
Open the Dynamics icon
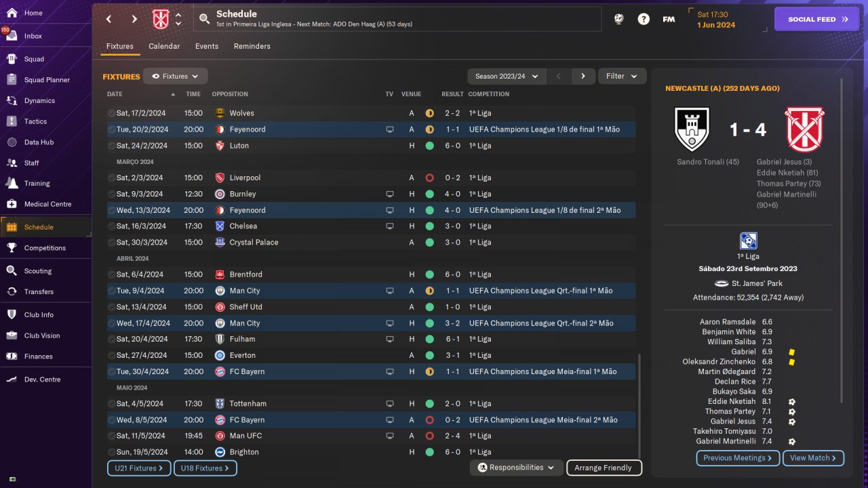(12, 100)
